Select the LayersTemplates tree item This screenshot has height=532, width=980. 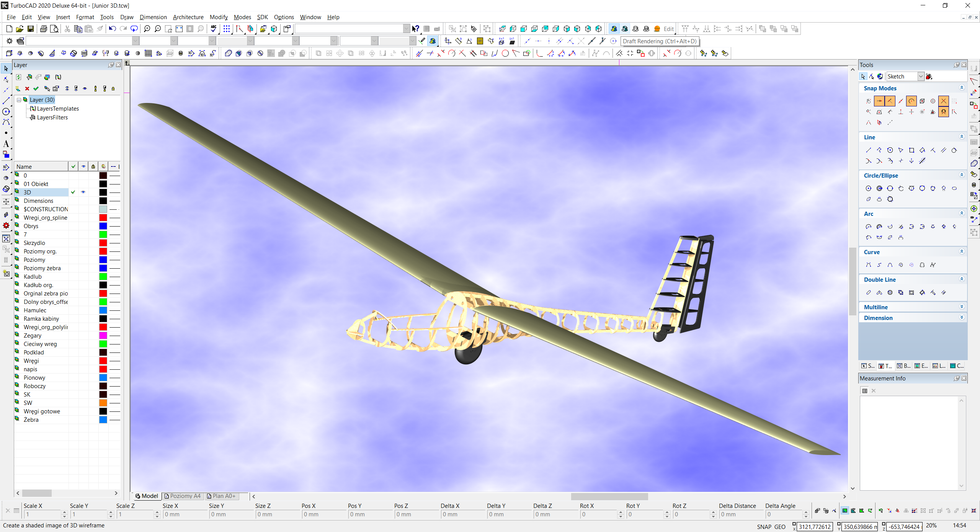pyautogui.click(x=58, y=109)
